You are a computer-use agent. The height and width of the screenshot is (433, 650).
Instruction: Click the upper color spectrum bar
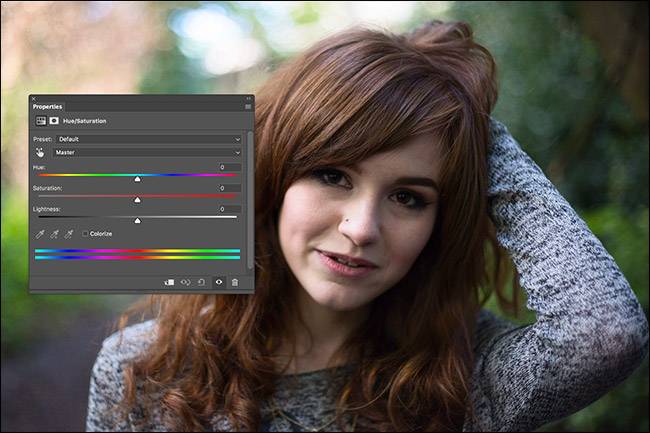pyautogui.click(x=138, y=251)
